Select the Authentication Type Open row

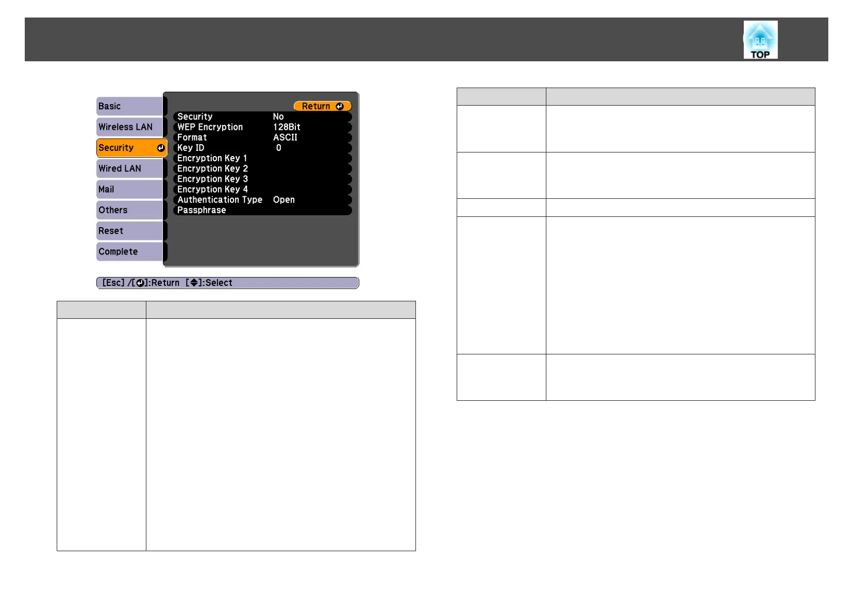[262, 200]
